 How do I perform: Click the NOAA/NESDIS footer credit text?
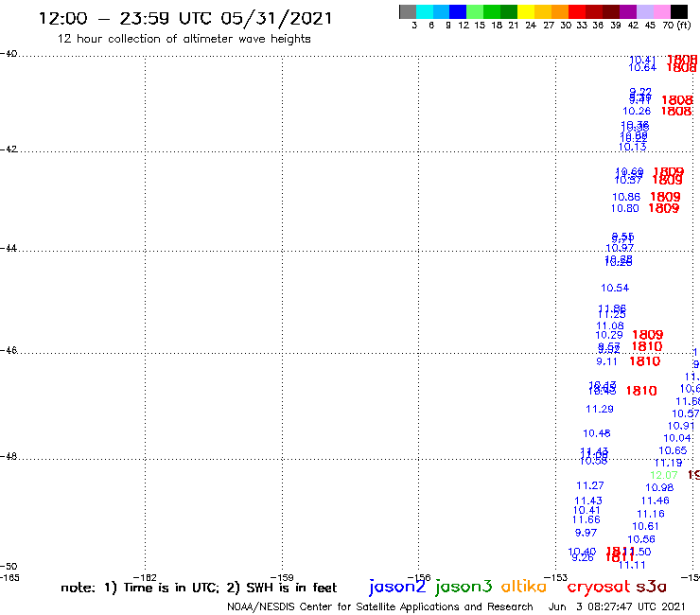tap(380, 606)
